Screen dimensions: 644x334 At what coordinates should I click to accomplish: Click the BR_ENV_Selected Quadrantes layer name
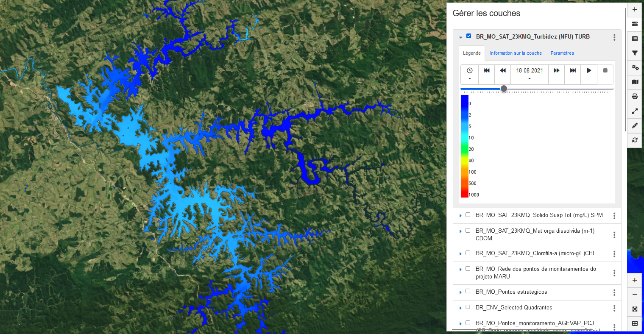514,307
